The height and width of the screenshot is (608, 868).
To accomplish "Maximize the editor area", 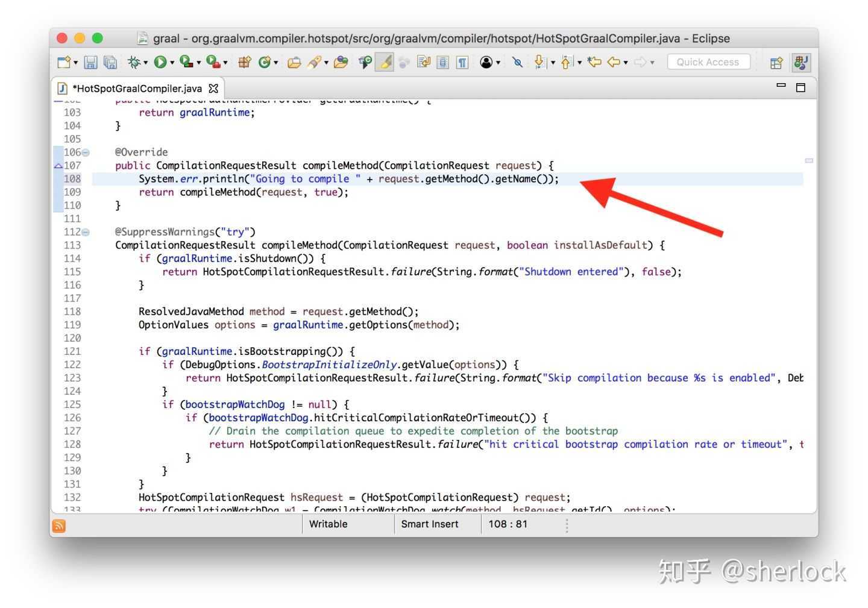I will click(801, 88).
